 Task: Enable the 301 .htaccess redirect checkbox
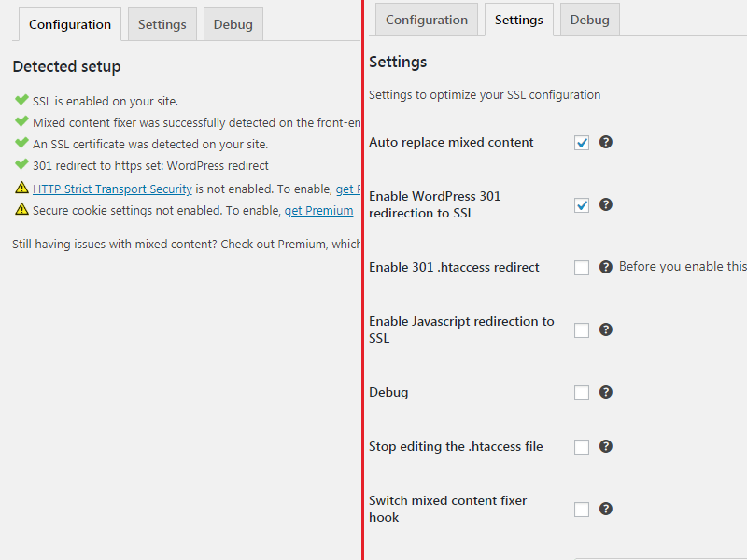pyautogui.click(x=582, y=267)
